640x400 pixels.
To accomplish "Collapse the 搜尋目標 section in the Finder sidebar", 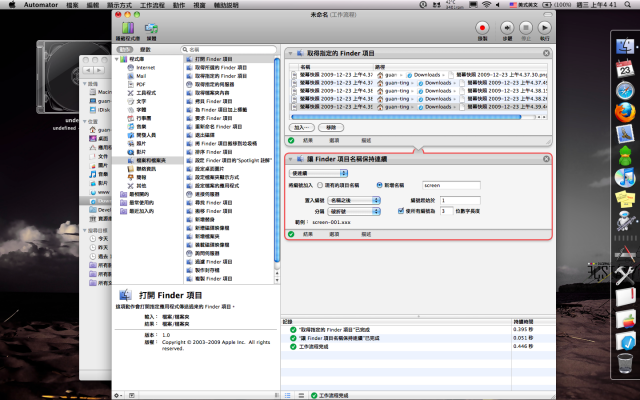I will click(x=85, y=231).
